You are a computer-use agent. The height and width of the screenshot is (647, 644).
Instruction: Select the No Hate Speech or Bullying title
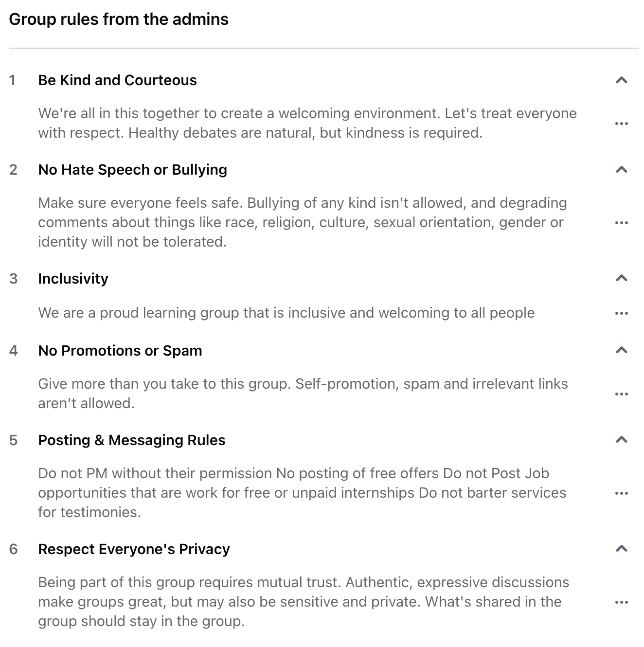tap(132, 170)
